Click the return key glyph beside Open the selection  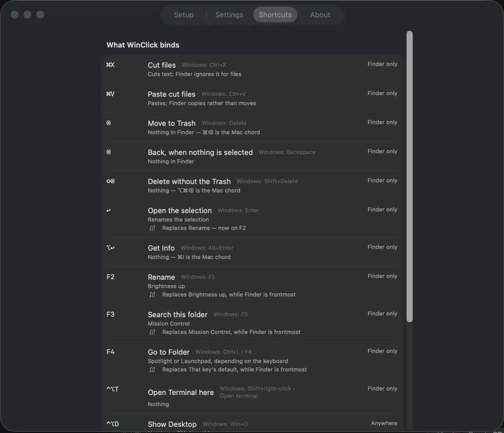(x=108, y=210)
